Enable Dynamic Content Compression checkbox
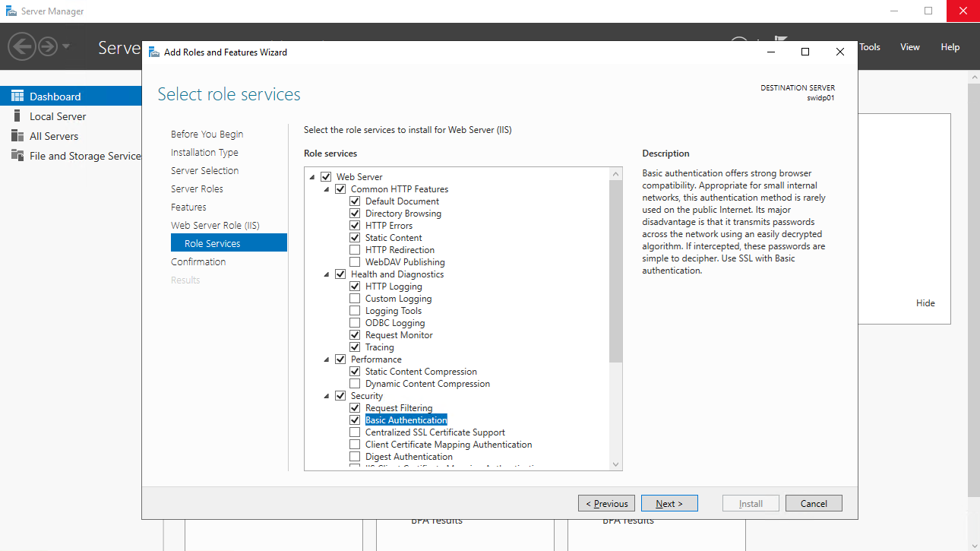 [355, 384]
